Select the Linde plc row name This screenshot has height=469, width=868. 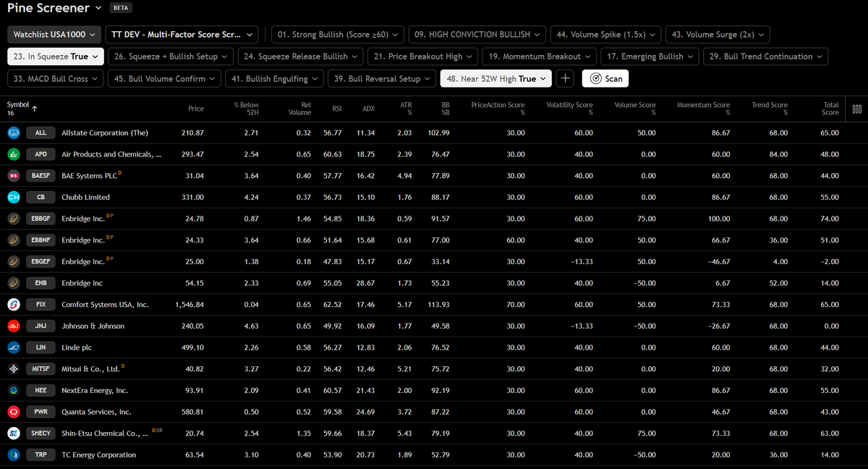[77, 347]
